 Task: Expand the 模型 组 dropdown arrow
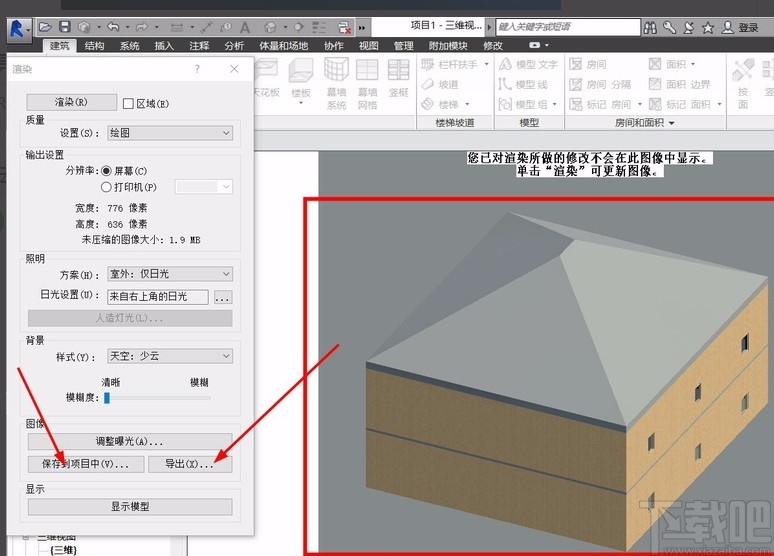click(554, 104)
